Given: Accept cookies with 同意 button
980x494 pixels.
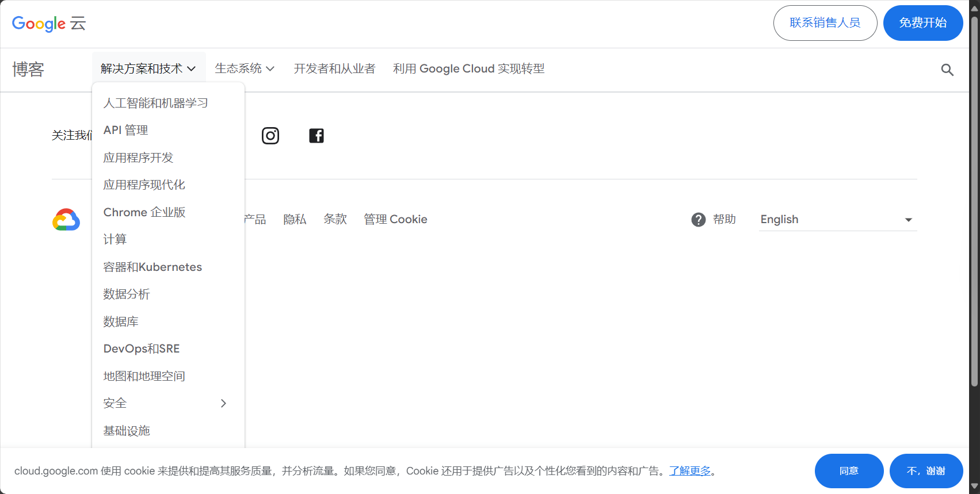Looking at the screenshot, I should (x=849, y=471).
